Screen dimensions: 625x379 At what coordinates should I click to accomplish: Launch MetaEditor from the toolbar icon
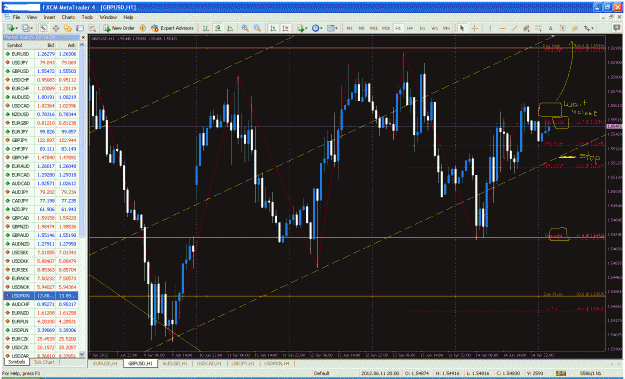(142, 28)
